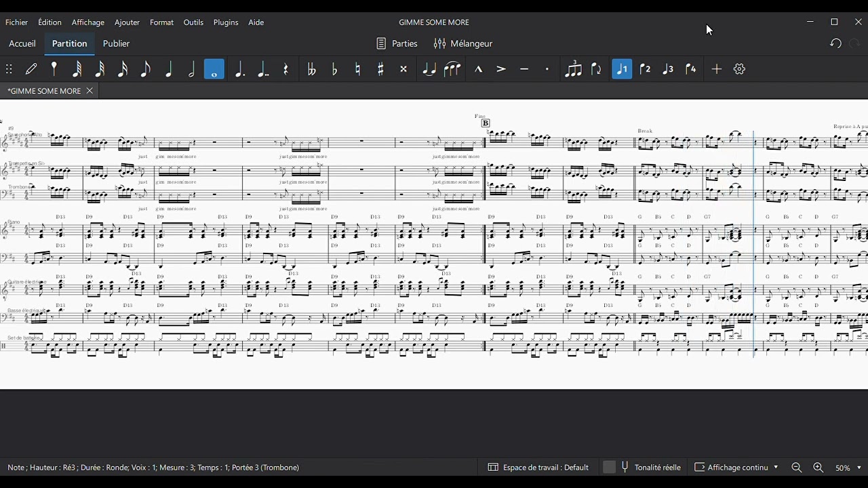The image size is (868, 488).
Task: Close the GIMME SOME MORE score tab
Action: 90,91
